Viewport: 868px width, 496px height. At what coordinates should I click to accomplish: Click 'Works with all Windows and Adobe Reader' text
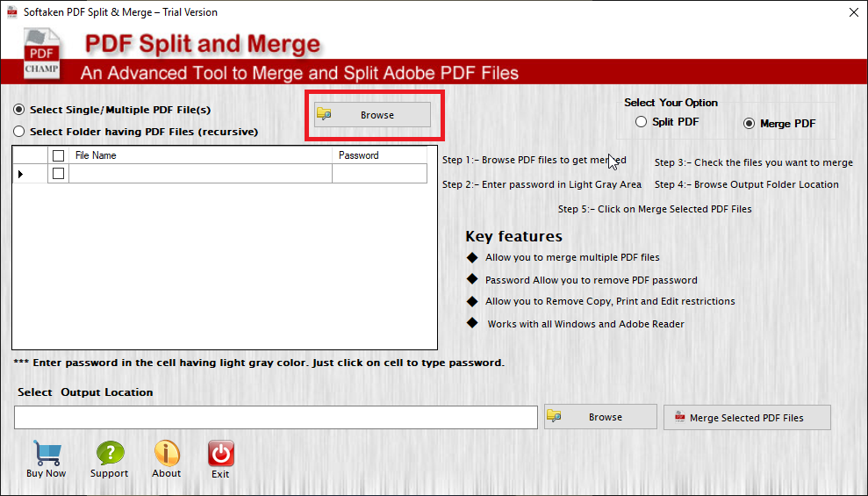click(585, 324)
